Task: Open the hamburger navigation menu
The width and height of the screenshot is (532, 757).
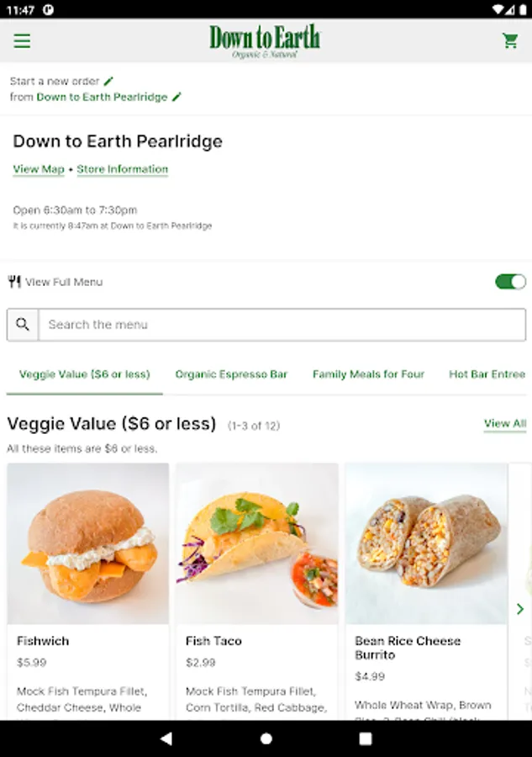Action: click(x=22, y=40)
